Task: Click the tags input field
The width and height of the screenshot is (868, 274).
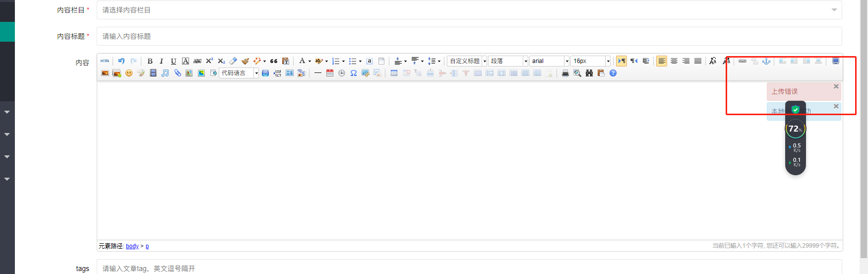Action: coord(469,268)
